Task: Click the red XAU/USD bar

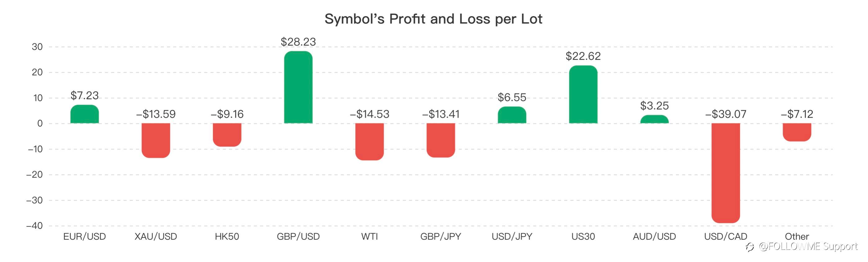Action: [x=156, y=140]
